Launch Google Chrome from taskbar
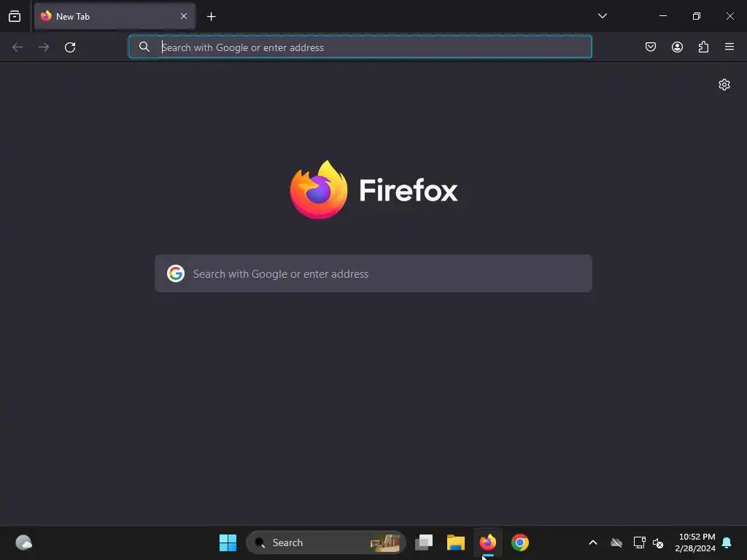This screenshot has height=560, width=747. point(519,542)
